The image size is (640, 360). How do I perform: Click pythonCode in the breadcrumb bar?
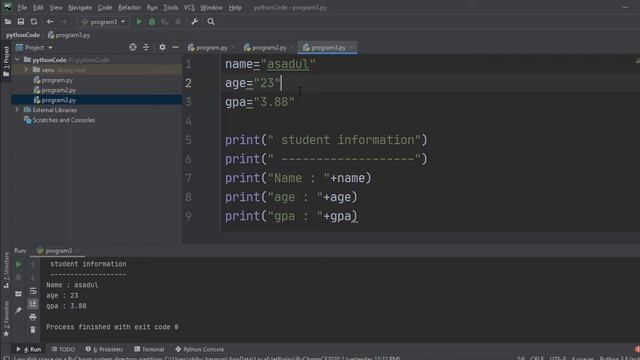23,35
